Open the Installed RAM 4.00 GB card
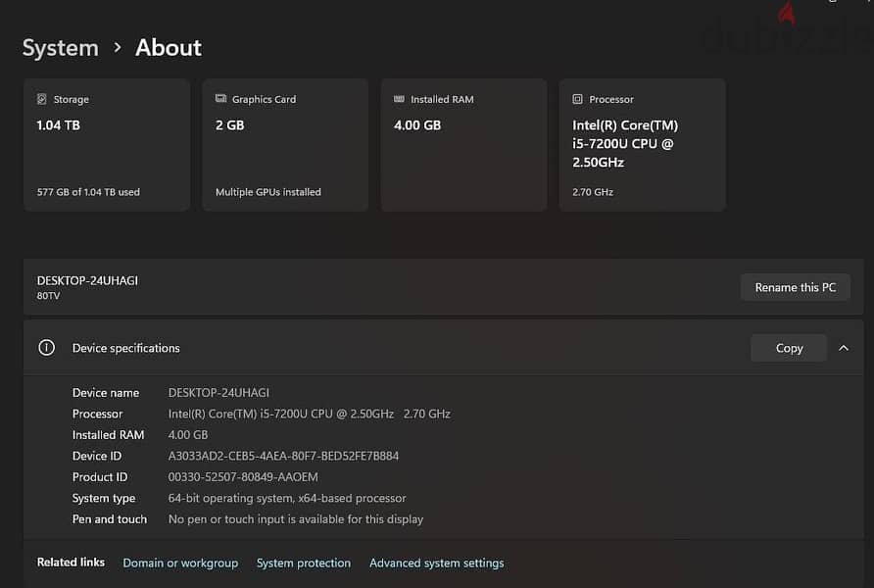874x588 pixels. click(463, 145)
